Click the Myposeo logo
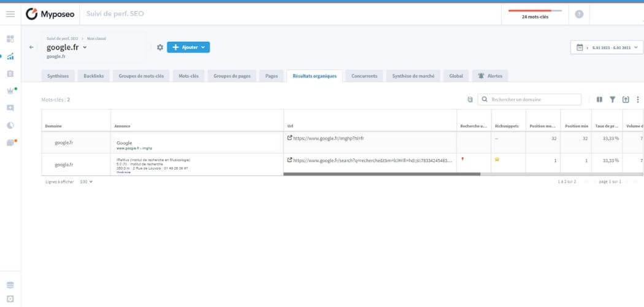The height and width of the screenshot is (307, 644). [x=50, y=14]
